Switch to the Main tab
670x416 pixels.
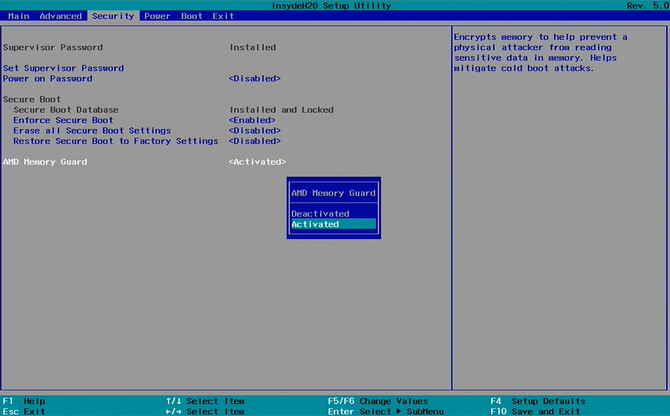(19, 16)
